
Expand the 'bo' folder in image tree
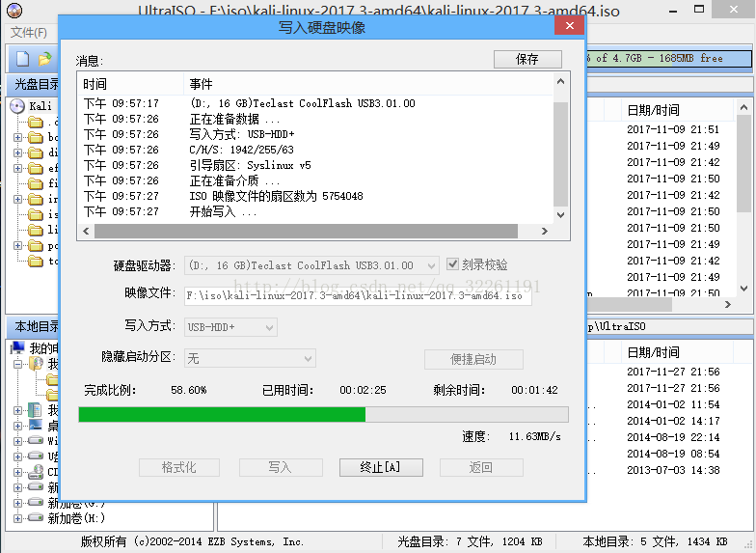pyautogui.click(x=17, y=137)
